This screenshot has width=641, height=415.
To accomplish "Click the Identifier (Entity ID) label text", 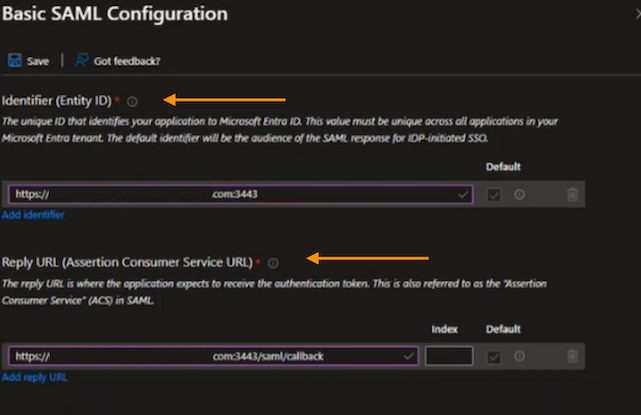I will [56, 101].
